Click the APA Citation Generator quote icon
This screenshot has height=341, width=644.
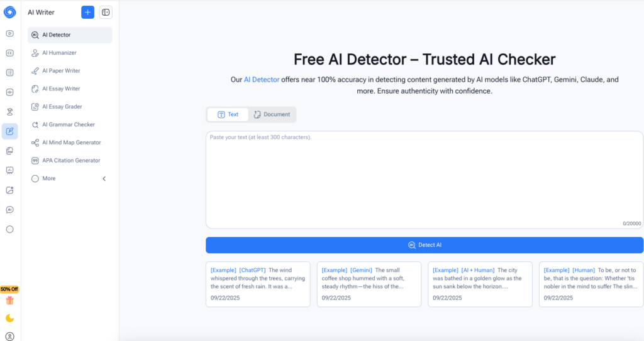[35, 160]
